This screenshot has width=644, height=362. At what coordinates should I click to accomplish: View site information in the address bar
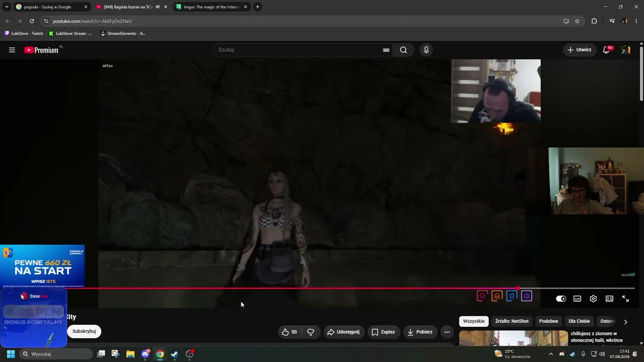click(x=46, y=21)
